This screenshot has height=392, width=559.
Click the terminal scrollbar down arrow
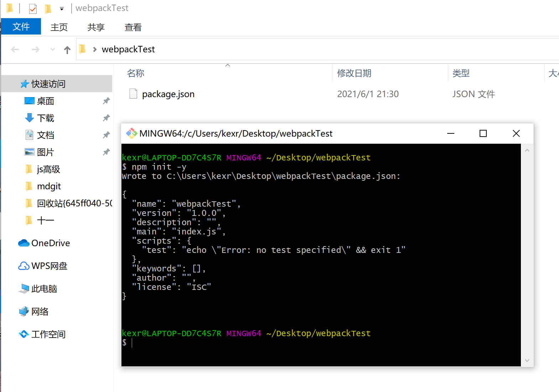(527, 360)
